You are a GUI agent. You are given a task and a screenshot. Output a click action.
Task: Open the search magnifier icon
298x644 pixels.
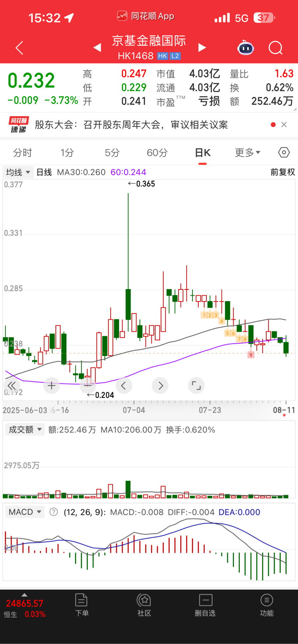(276, 48)
